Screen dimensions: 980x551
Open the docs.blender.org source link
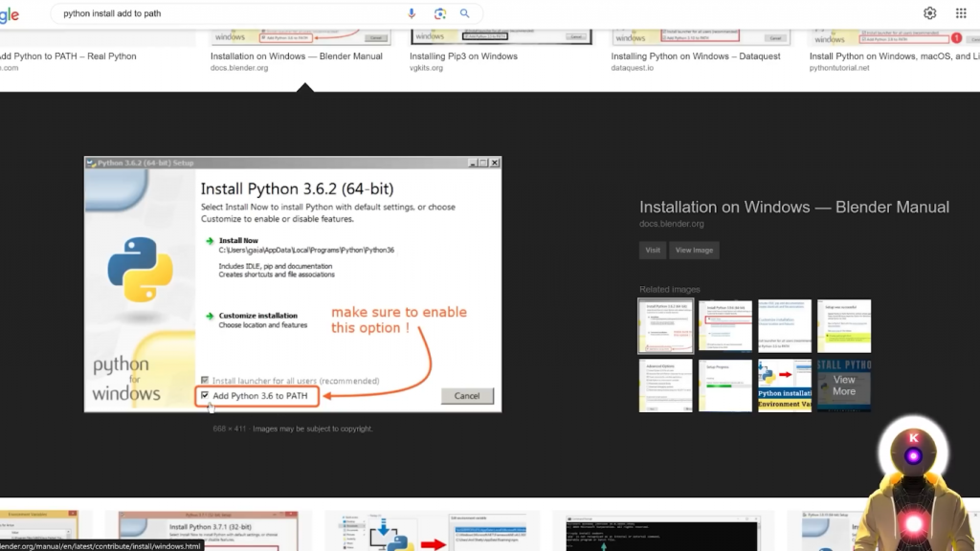[x=671, y=224]
